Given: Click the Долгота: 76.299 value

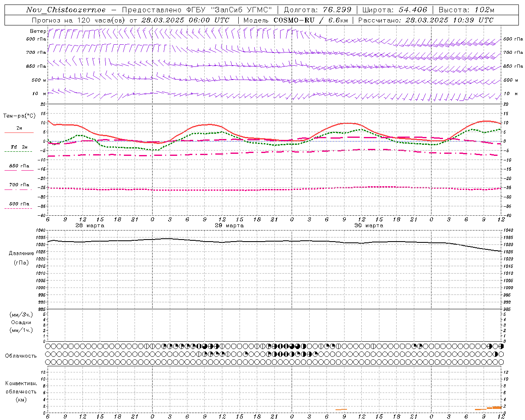Looking at the screenshot, I should 317,10.
